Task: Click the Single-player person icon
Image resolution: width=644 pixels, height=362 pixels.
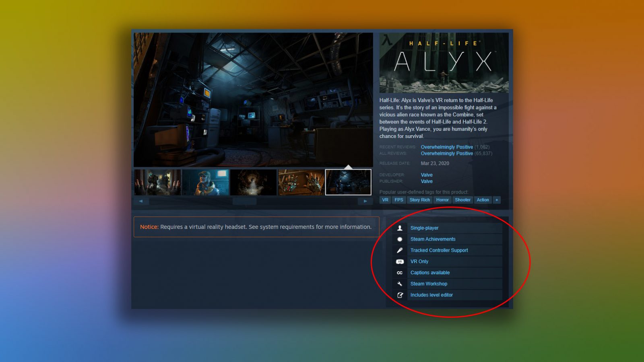Action: [x=400, y=228]
